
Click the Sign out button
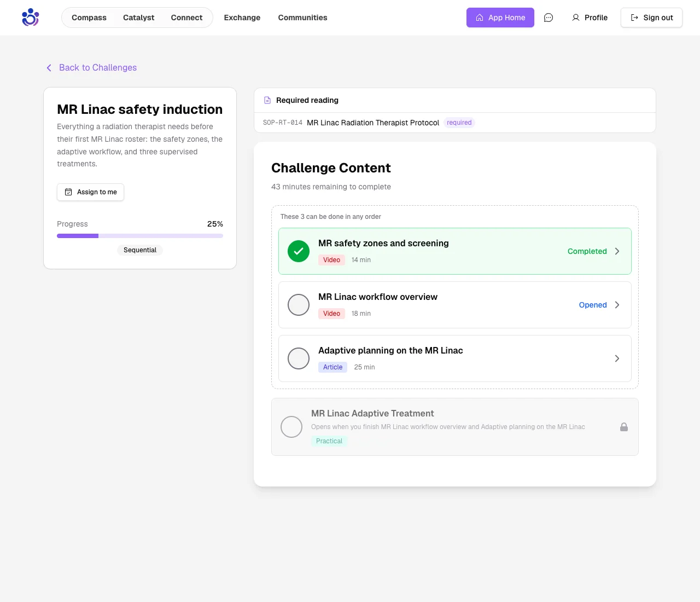point(651,18)
